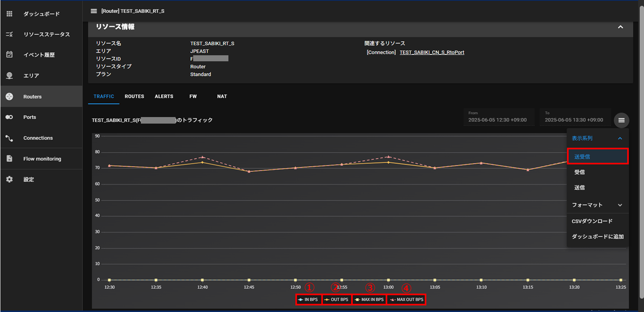
Task: Click the From date-time field
Action: [499, 117]
